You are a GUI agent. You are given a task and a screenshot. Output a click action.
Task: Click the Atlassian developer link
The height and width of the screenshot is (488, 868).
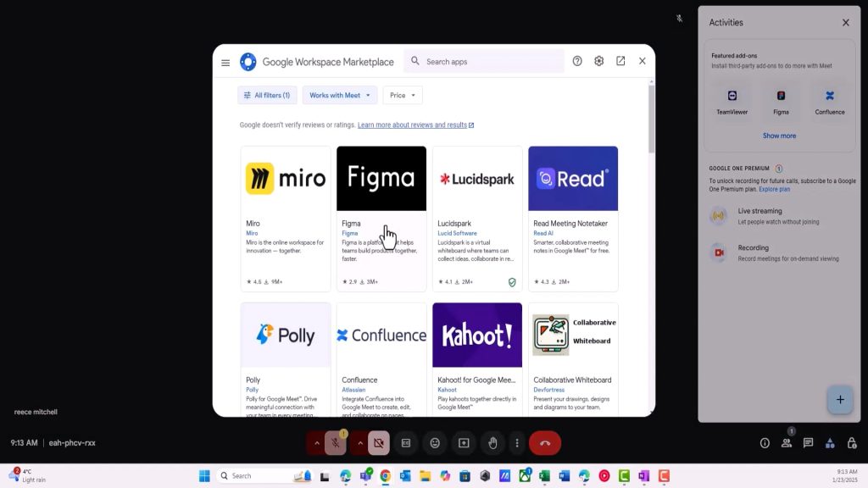(x=353, y=390)
